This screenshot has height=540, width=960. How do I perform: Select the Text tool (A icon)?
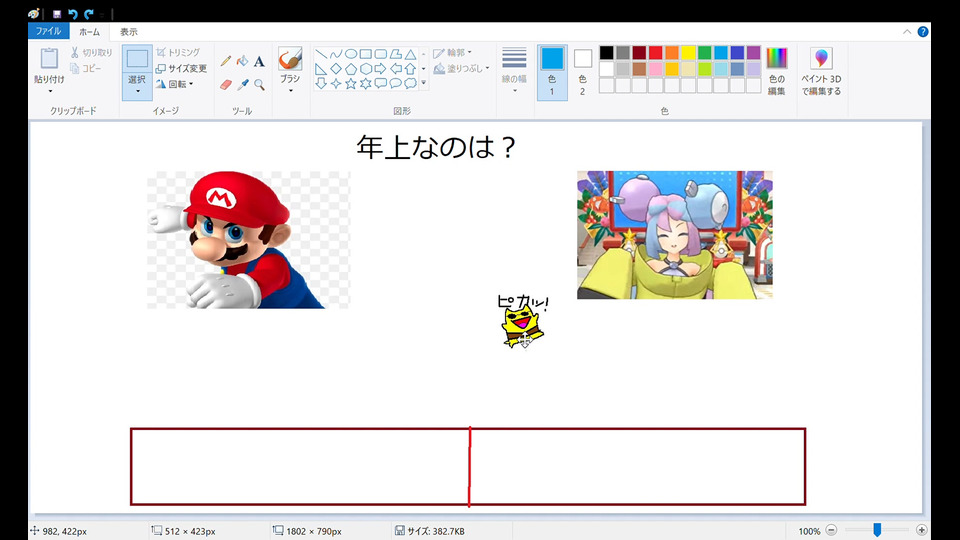pyautogui.click(x=259, y=61)
